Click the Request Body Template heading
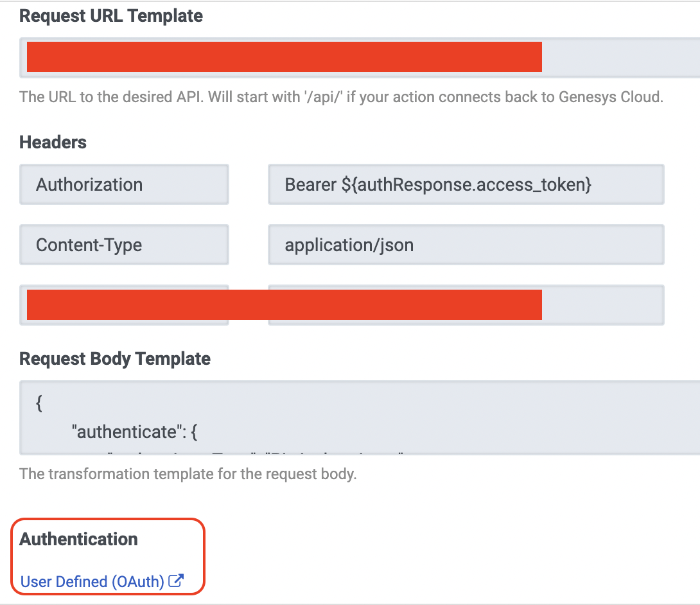700x605 pixels. [x=115, y=358]
